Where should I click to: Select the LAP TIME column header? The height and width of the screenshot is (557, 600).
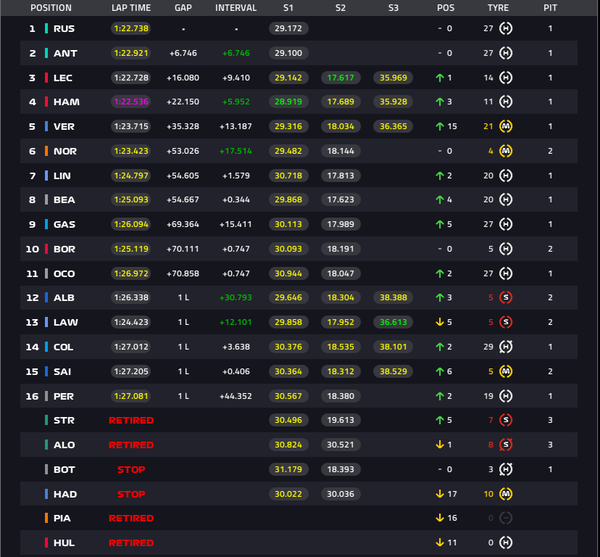(x=131, y=8)
